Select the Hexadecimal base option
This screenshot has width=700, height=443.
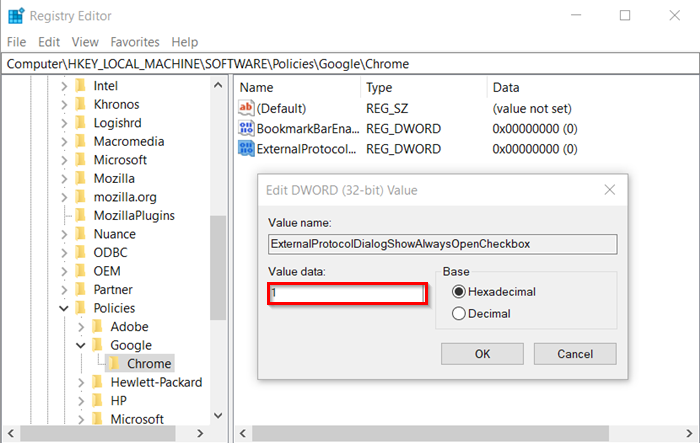458,292
